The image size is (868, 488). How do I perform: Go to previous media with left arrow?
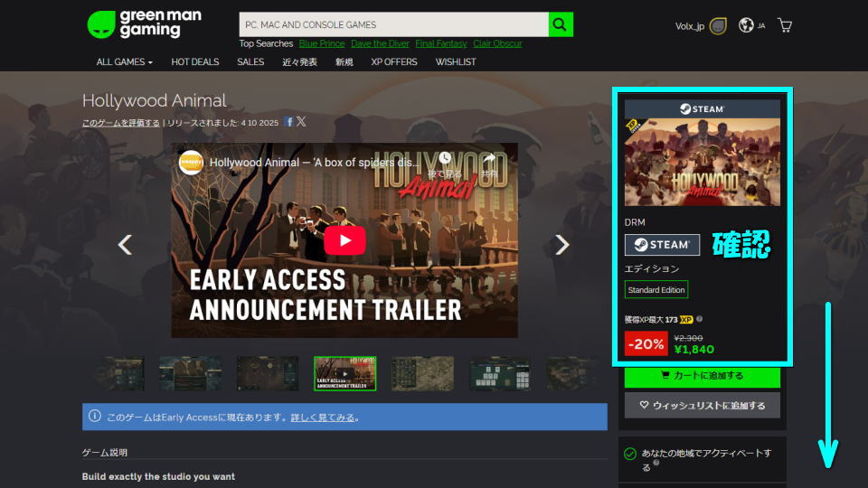(125, 245)
